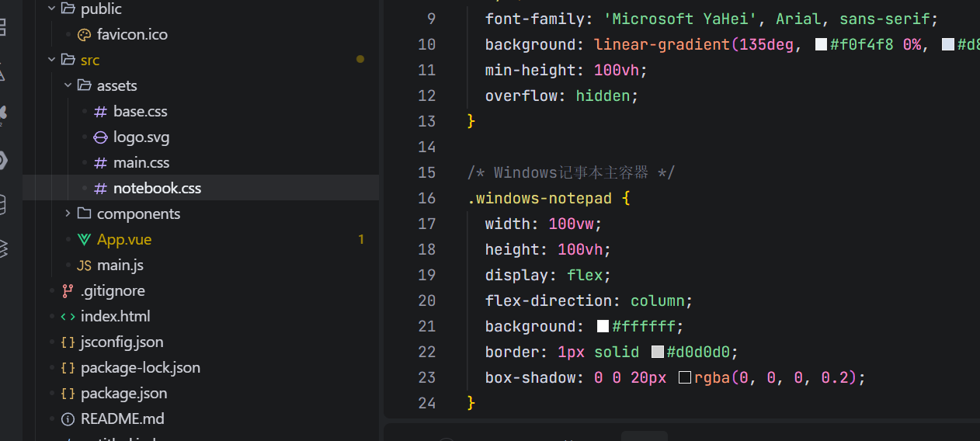The height and width of the screenshot is (441, 980).
Task: Click the closed-folder icon of components
Action: click(x=84, y=214)
